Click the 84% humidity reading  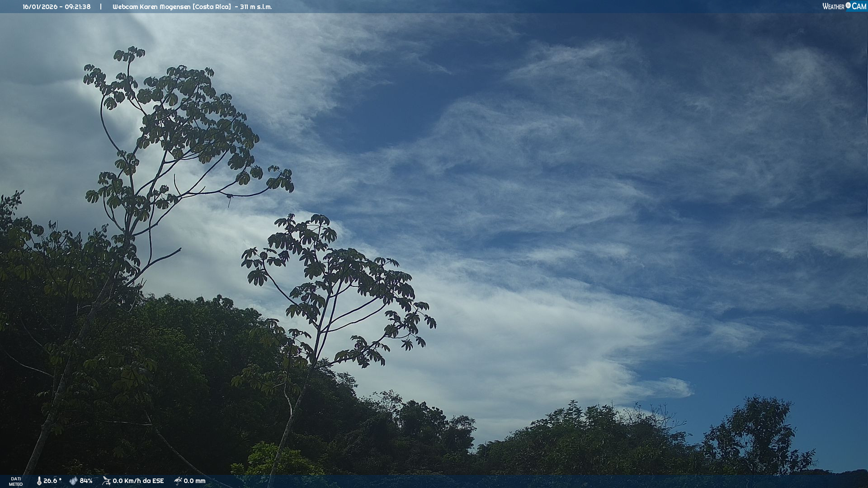(86, 481)
